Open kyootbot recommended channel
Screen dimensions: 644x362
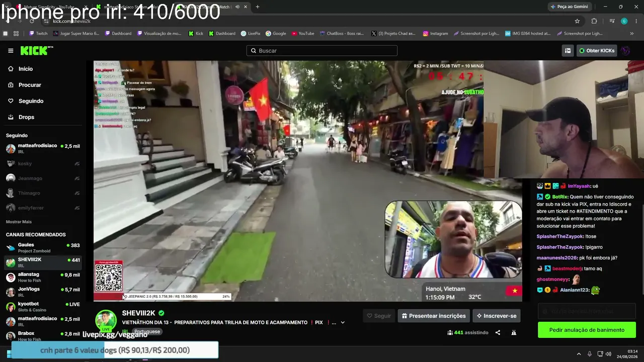click(x=43, y=307)
